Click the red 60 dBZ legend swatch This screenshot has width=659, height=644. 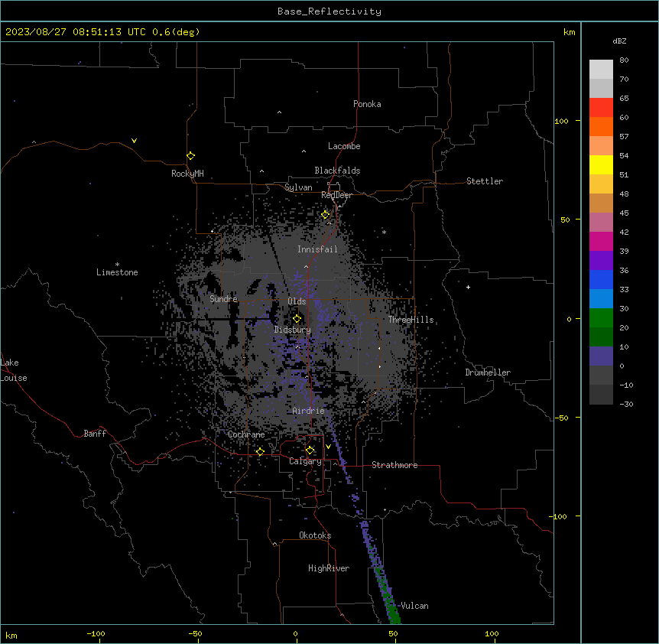tap(601, 108)
